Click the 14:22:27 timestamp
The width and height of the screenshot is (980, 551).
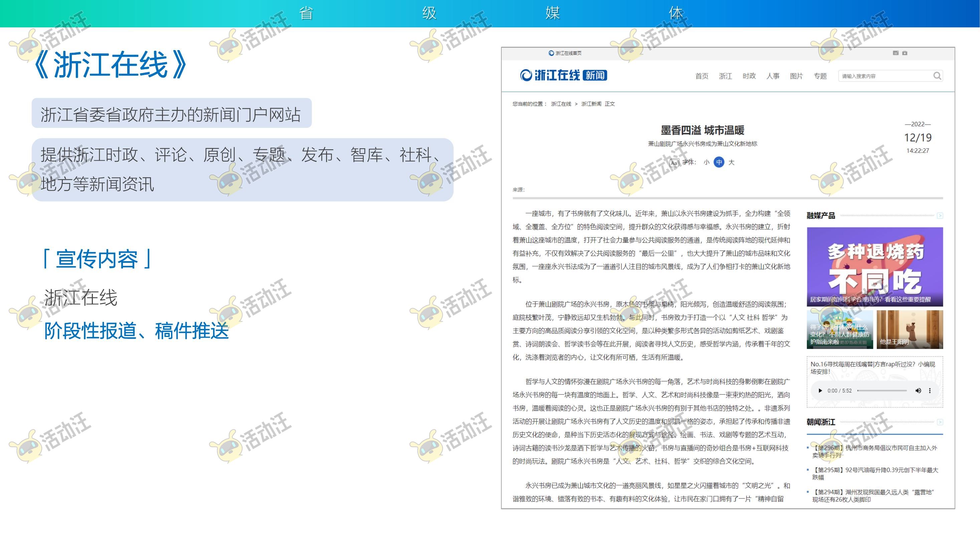point(918,151)
